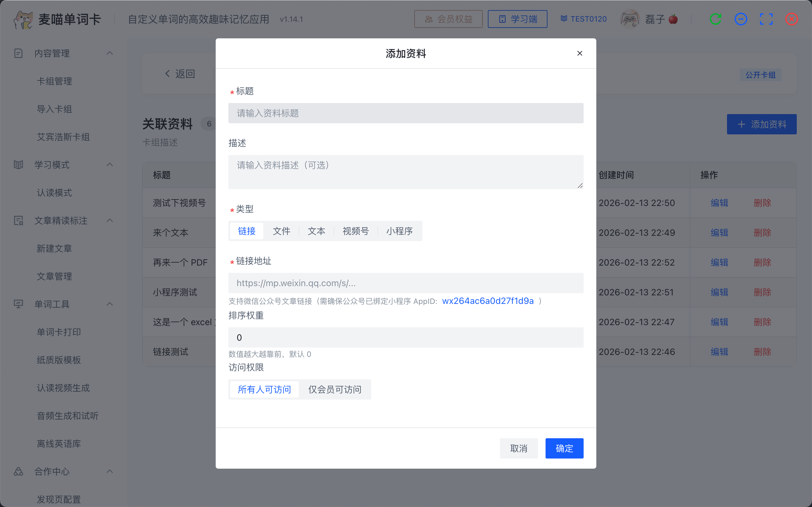Select 视频号 as resource type
This screenshot has height=507, width=812.
(x=356, y=231)
